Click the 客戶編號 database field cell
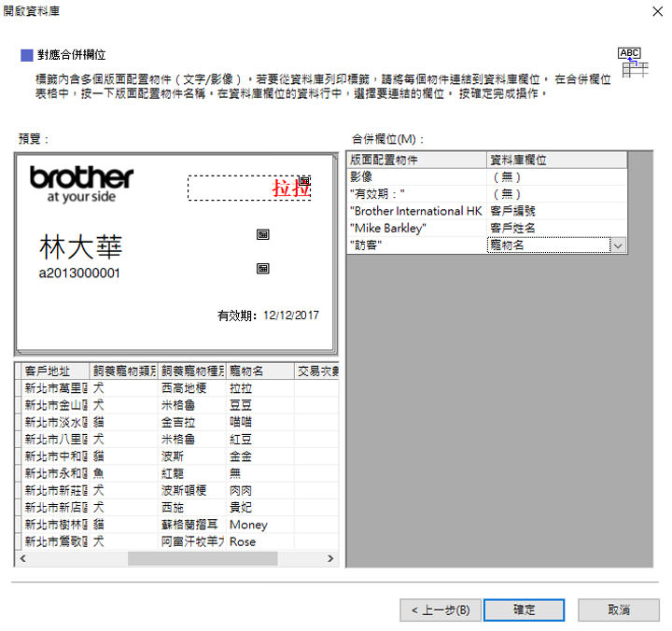The height and width of the screenshot is (631, 672). (x=556, y=211)
